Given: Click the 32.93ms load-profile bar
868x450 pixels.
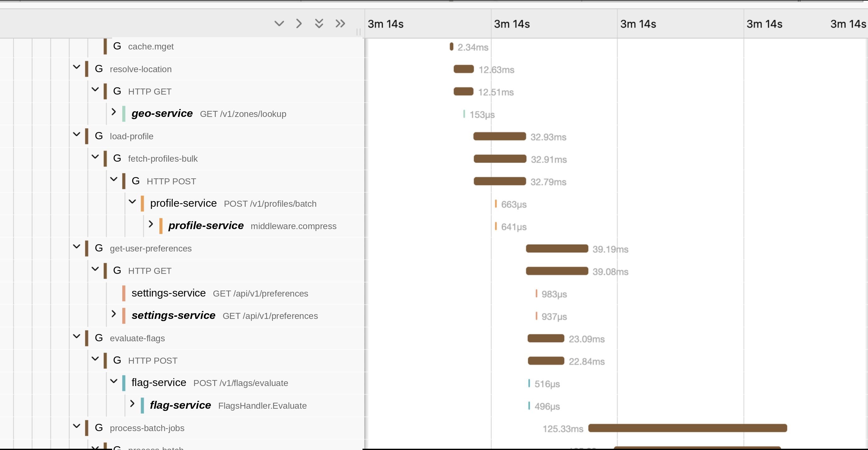Looking at the screenshot, I should 500,136.
